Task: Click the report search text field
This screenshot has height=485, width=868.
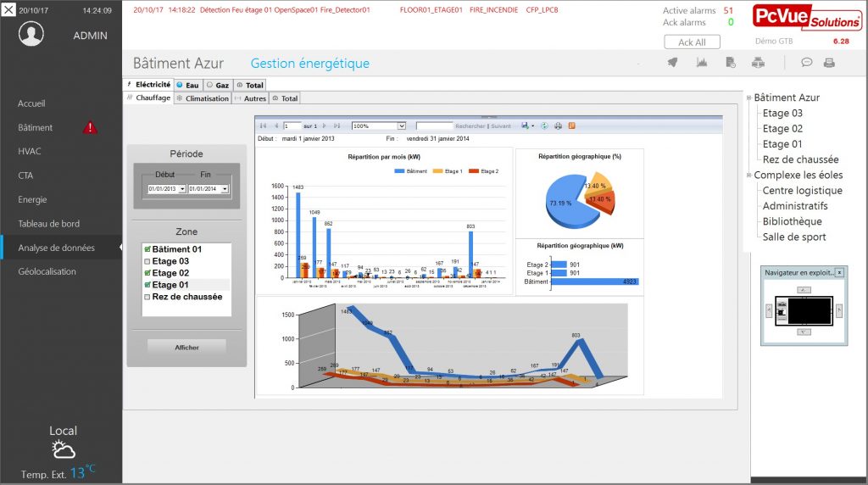Action: 434,125
